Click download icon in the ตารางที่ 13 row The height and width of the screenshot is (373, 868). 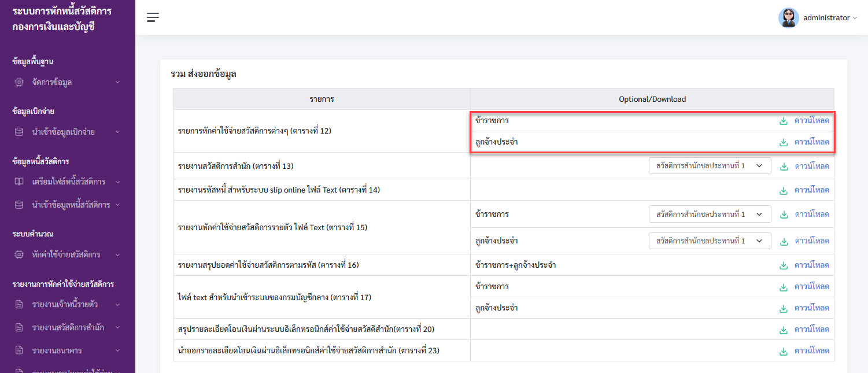click(x=784, y=167)
